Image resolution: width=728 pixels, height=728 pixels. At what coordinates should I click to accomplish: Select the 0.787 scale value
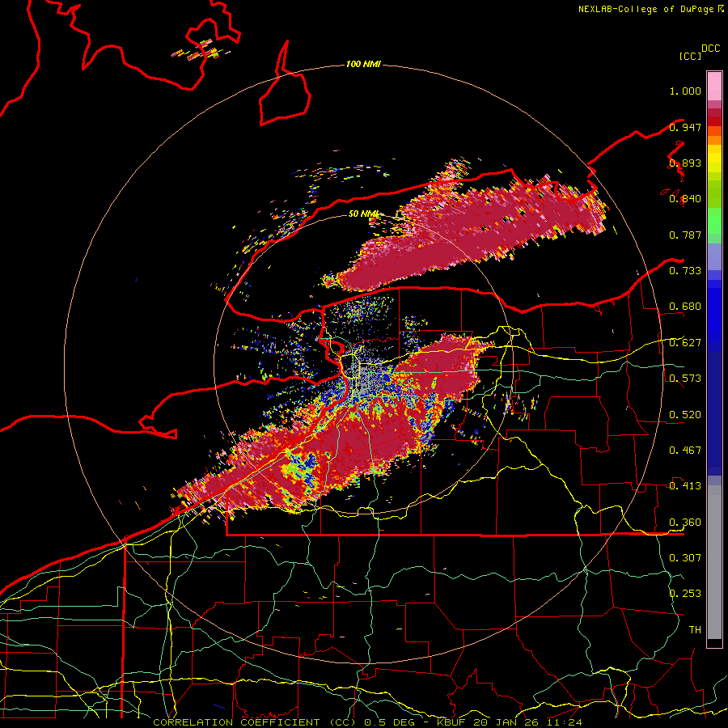pyautogui.click(x=685, y=235)
